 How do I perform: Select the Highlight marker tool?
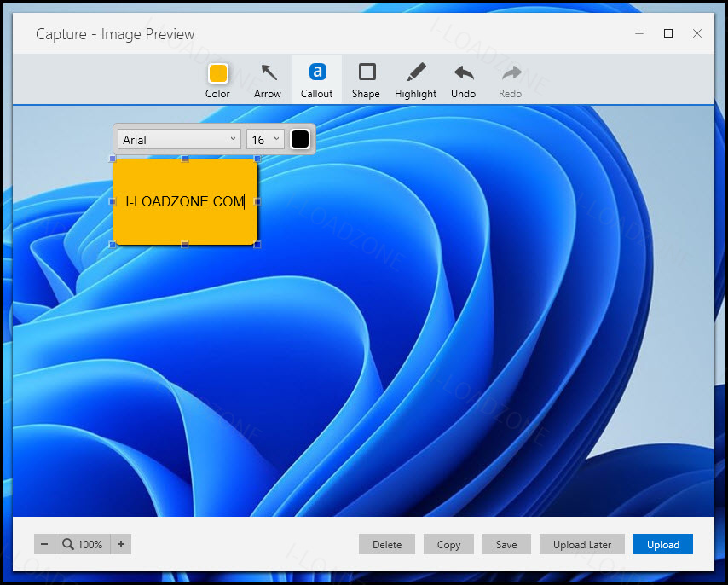tap(415, 80)
